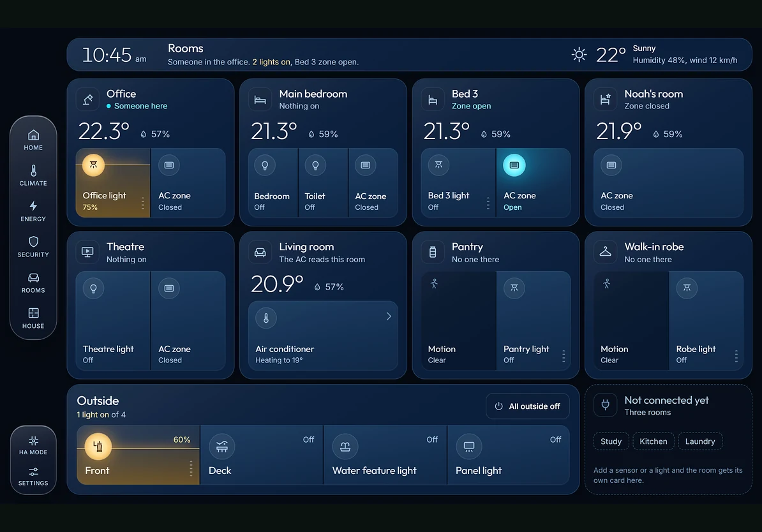
Task: Toggle the Front outside light icon
Action: point(98,446)
